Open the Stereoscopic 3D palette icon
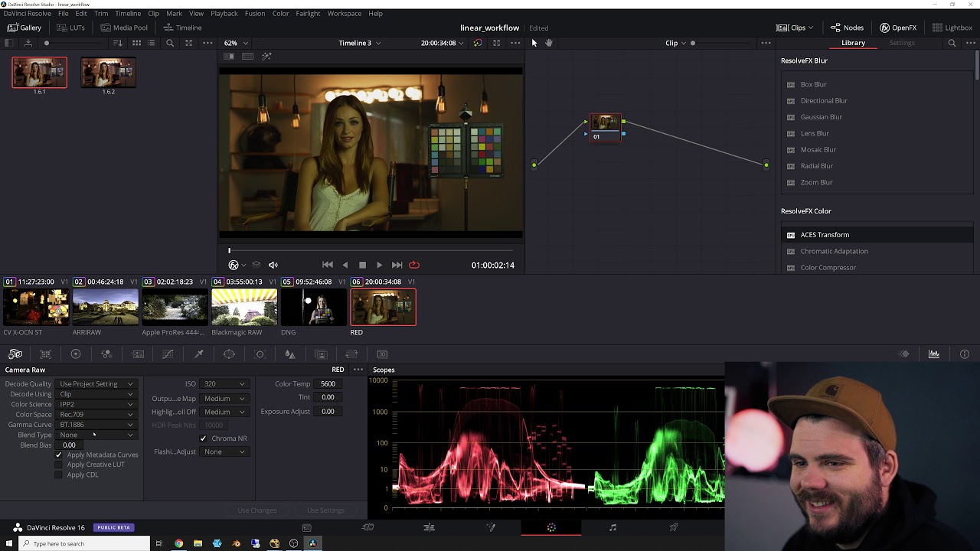 pyautogui.click(x=382, y=354)
